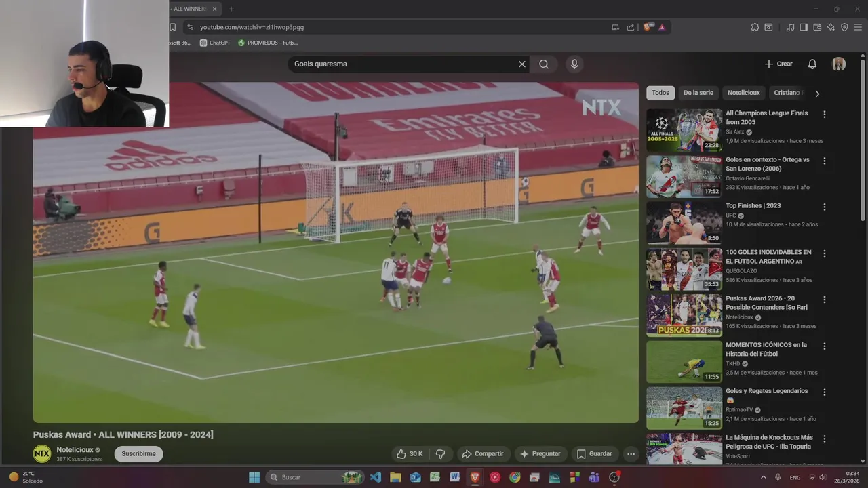The image size is (868, 488).
Task: Click Brave Rewards triangle icon
Action: [x=662, y=27]
